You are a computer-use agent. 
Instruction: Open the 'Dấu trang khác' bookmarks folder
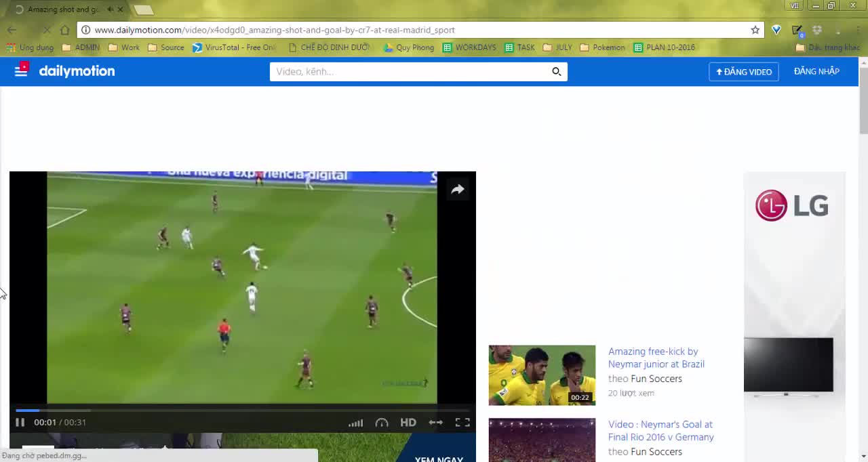point(827,47)
